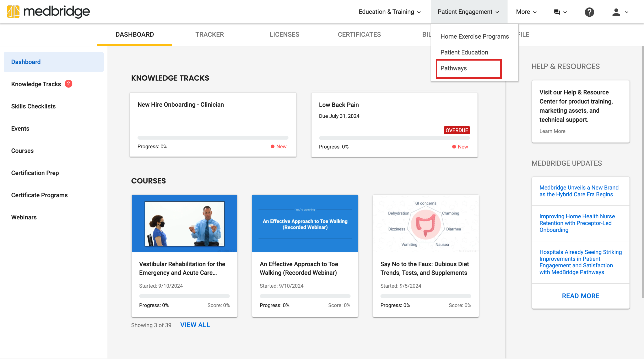This screenshot has width=644, height=359.
Task: Open Knowledge Tracks in the sidebar
Action: [36, 84]
